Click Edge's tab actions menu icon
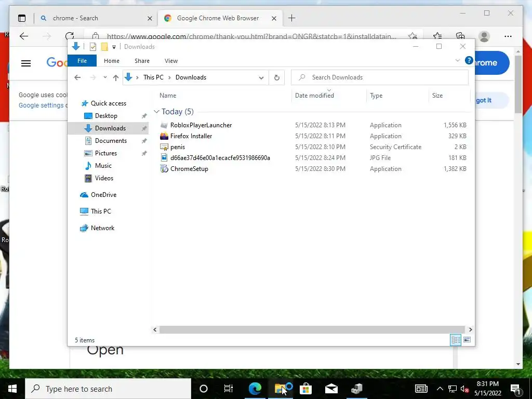 [x=22, y=18]
